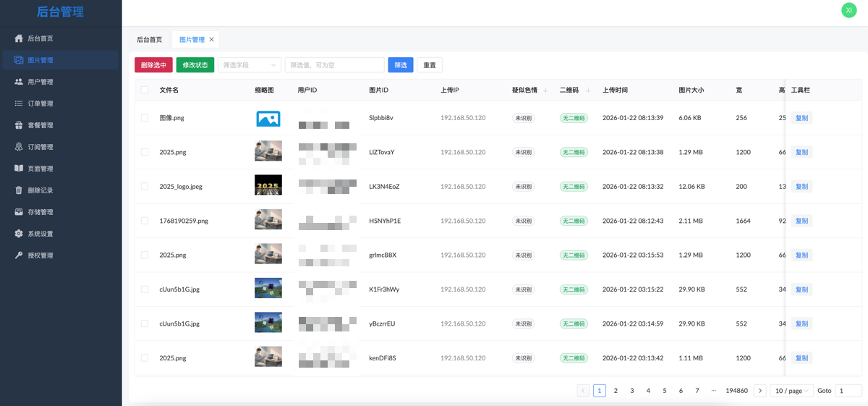The image size is (868, 406).
Task: Click the list icon beside 订单管理
Action: click(19, 103)
